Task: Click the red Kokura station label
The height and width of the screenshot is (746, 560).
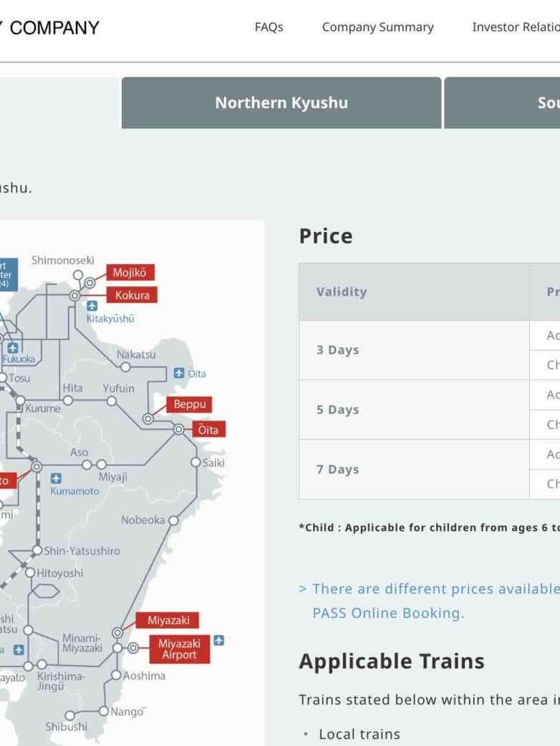Action: (x=132, y=295)
